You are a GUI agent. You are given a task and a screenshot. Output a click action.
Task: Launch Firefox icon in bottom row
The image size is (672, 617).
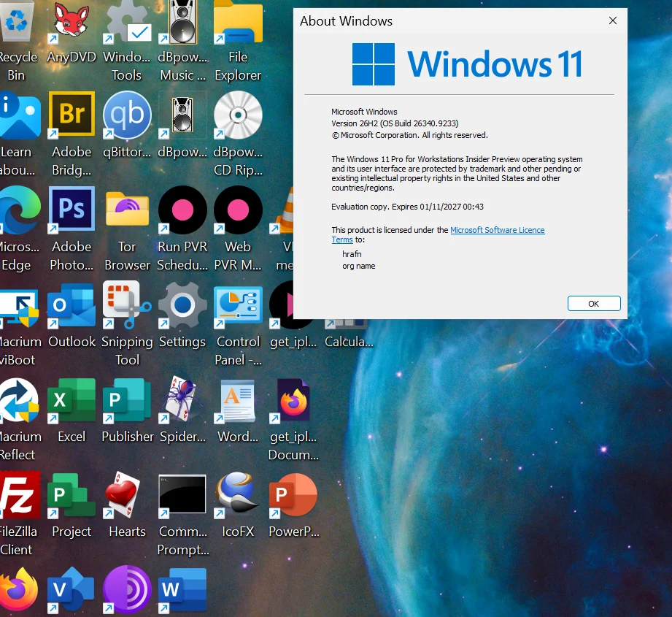coord(19,589)
